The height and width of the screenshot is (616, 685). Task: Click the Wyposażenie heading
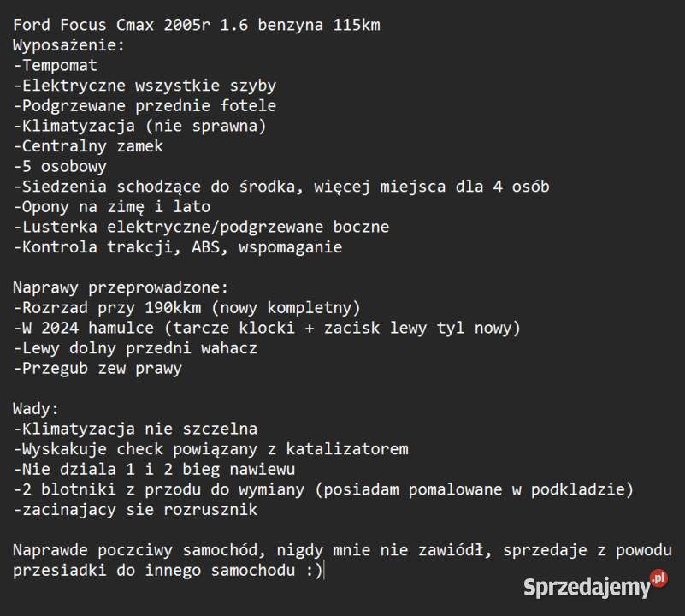coord(68,44)
